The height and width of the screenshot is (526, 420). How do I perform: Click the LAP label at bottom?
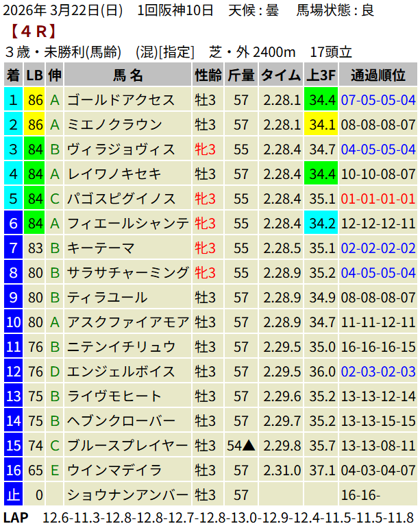coord(16,517)
